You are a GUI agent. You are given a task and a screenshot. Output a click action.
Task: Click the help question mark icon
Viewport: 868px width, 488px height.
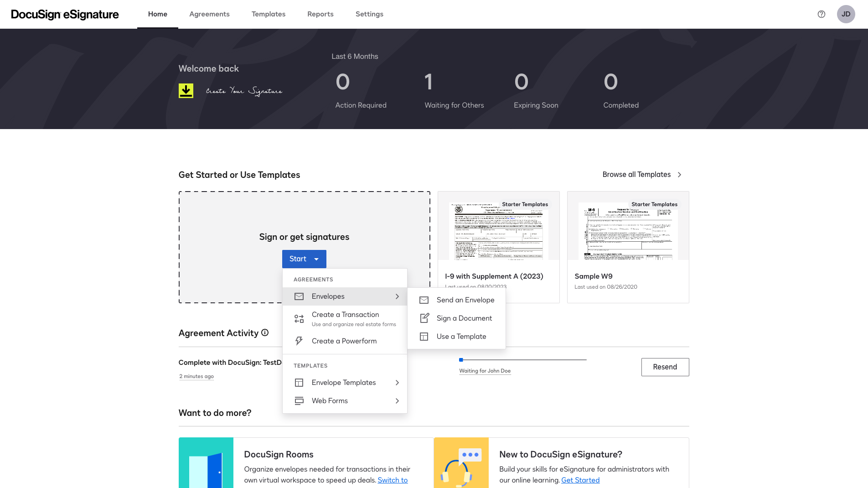(x=821, y=14)
